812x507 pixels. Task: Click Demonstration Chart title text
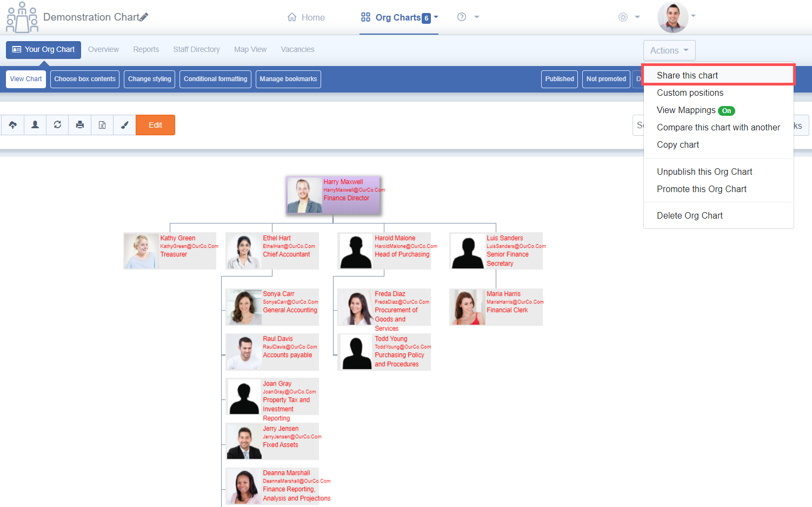[91, 17]
